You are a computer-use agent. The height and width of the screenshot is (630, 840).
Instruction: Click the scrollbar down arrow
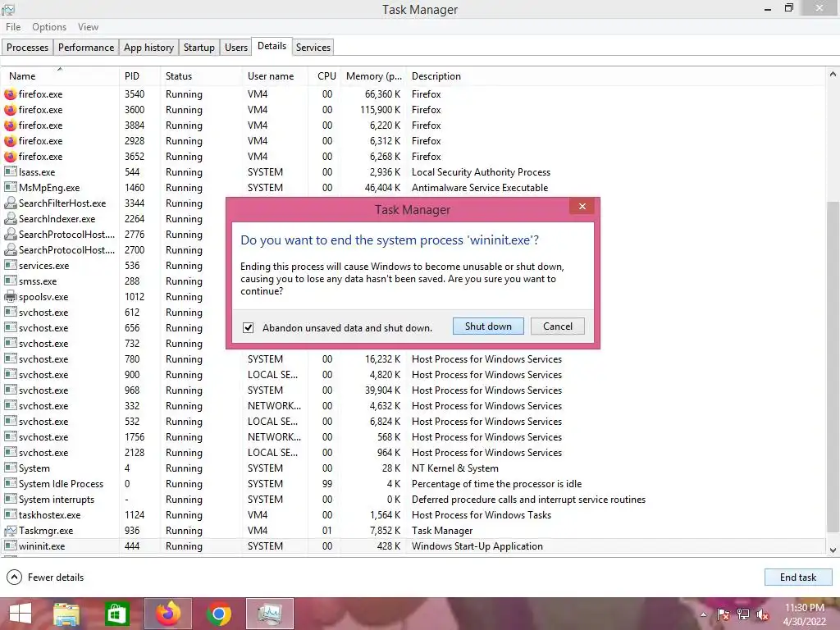pos(833,550)
